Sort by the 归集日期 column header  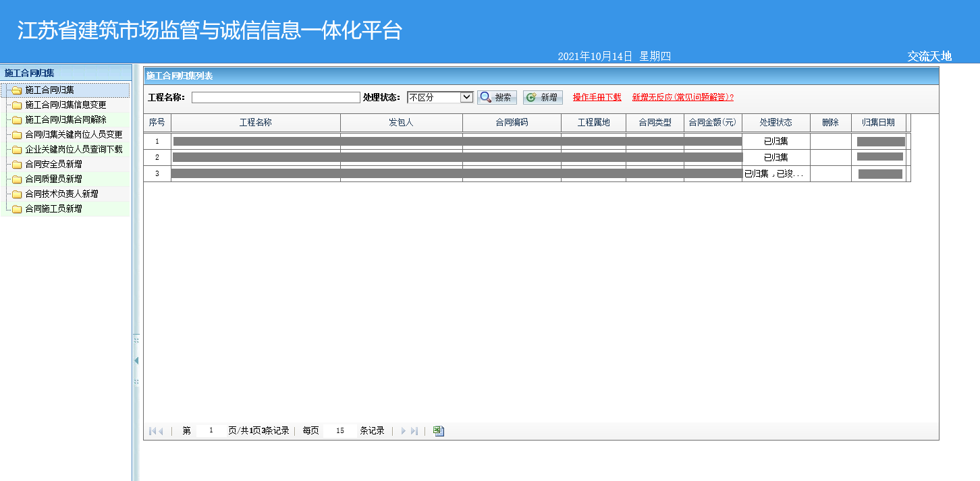click(877, 122)
